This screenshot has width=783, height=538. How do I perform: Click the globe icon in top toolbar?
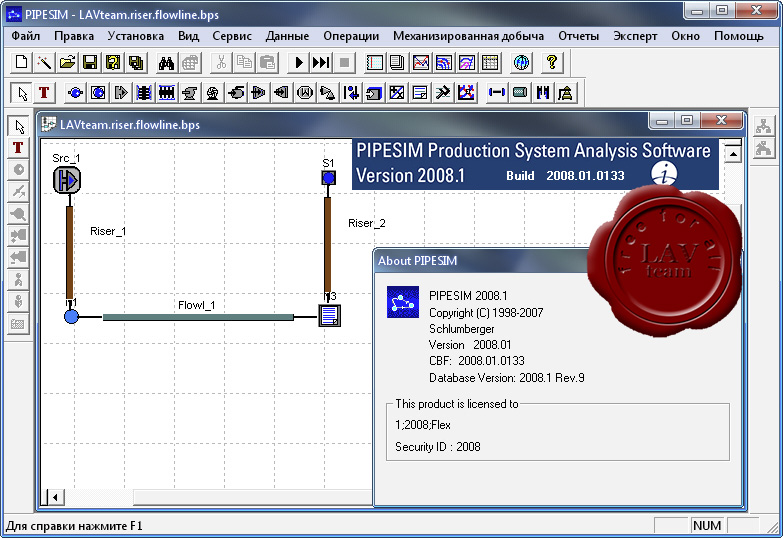click(x=521, y=62)
